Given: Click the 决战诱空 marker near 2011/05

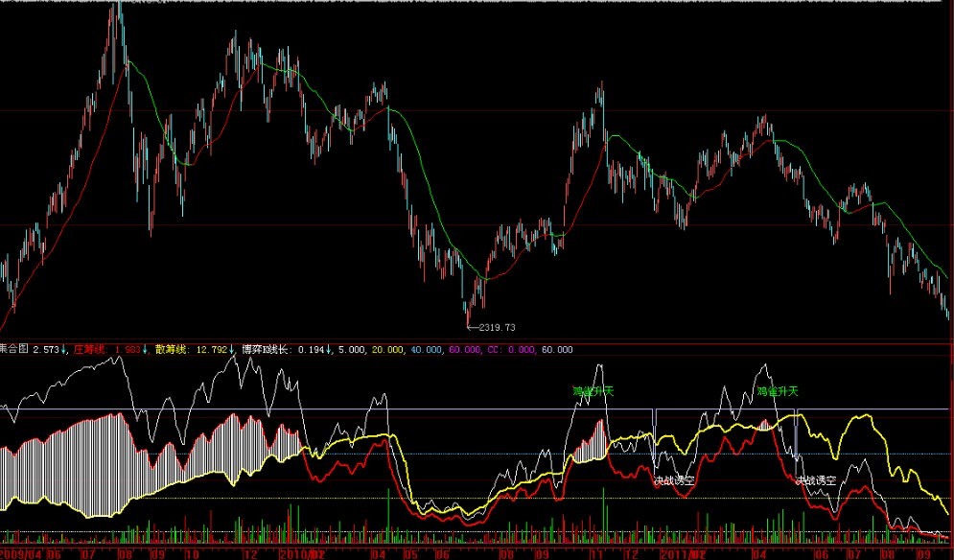Looking at the screenshot, I should [x=816, y=480].
